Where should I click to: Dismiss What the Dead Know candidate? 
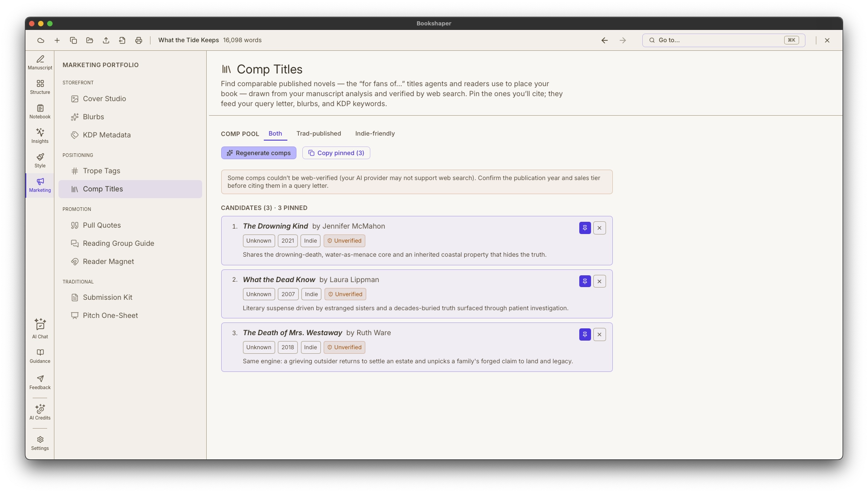tap(600, 281)
